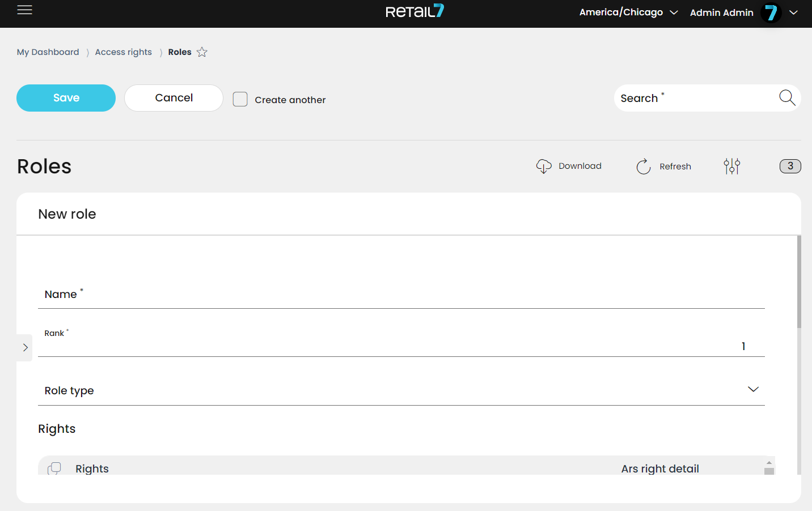
Task: Click the Cancel button
Action: coord(174,98)
